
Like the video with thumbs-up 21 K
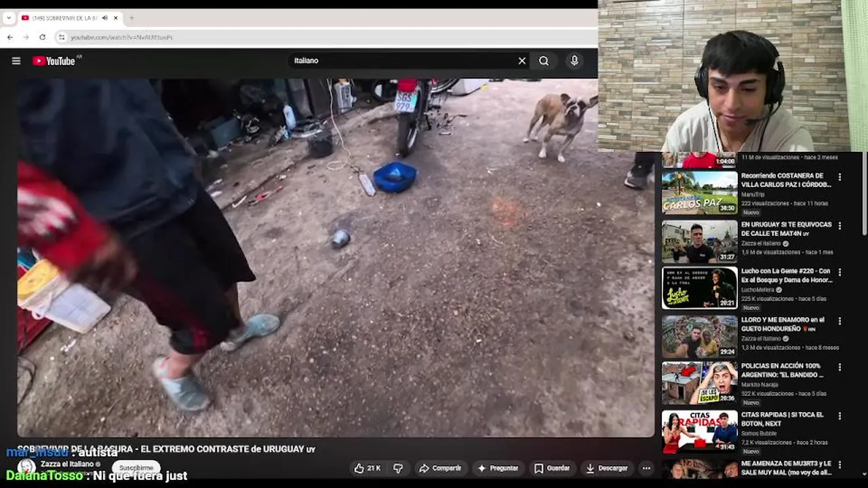[x=367, y=468]
